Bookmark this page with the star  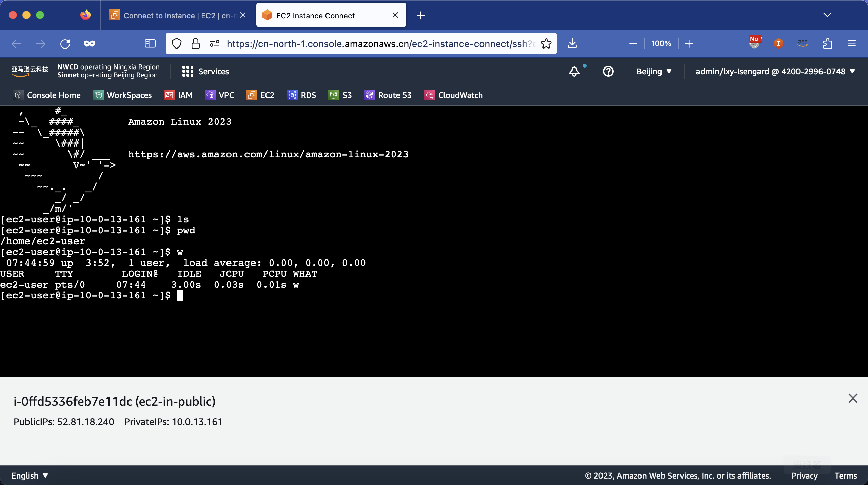click(x=546, y=44)
